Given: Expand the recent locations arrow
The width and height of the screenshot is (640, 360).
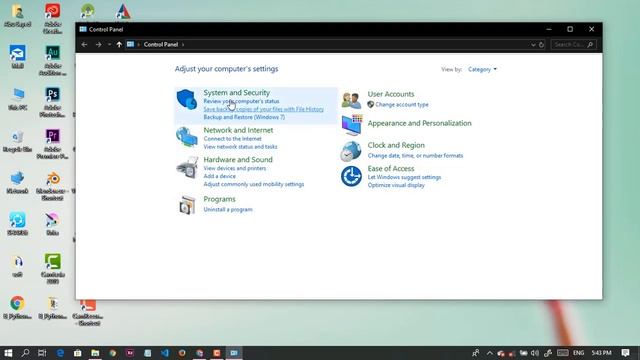Looking at the screenshot, I should [109, 44].
